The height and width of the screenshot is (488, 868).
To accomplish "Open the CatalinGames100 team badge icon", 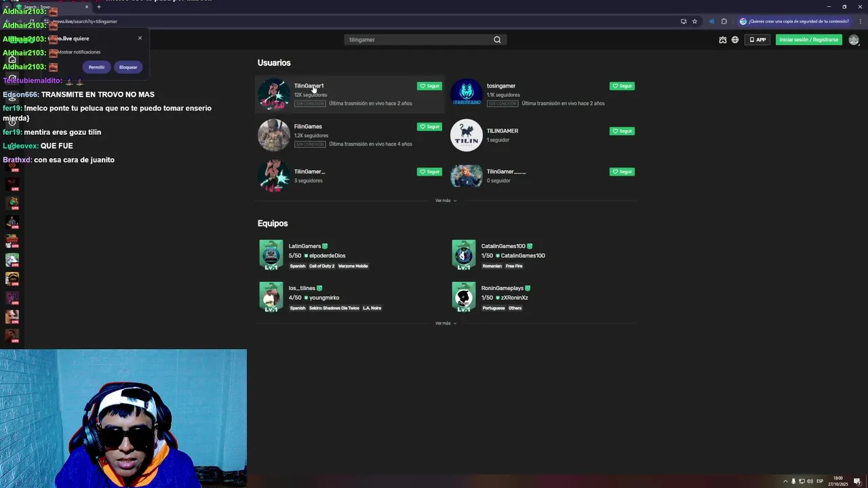I will (464, 255).
